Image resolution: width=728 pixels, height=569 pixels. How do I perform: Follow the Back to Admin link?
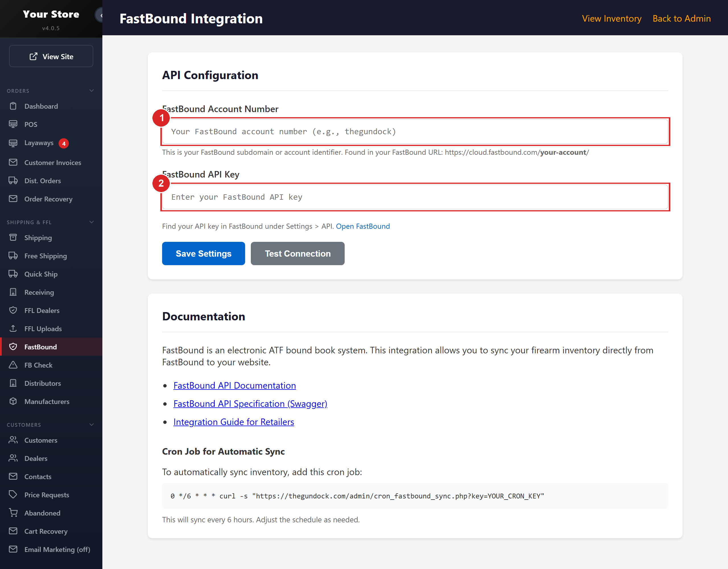[x=681, y=18]
